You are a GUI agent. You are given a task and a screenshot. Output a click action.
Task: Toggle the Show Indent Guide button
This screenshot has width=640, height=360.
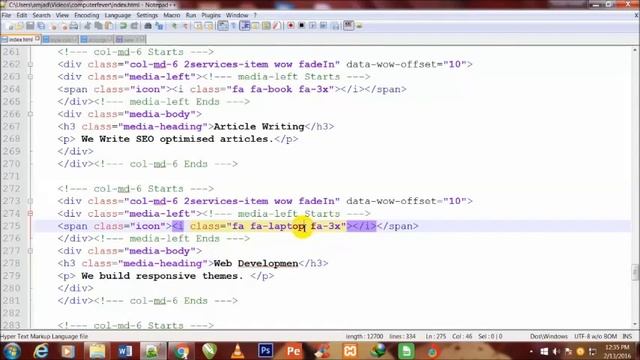[x=245, y=26]
